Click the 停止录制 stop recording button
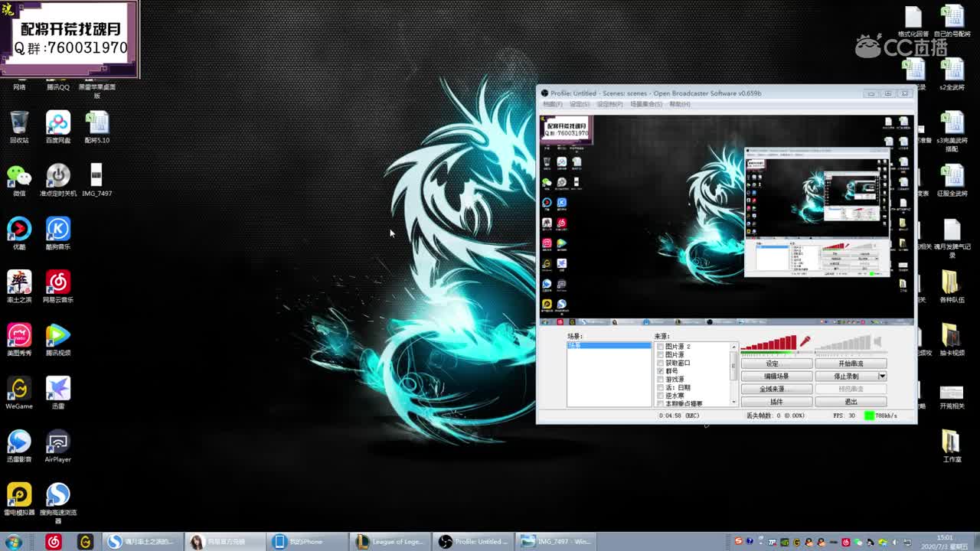 (x=846, y=377)
